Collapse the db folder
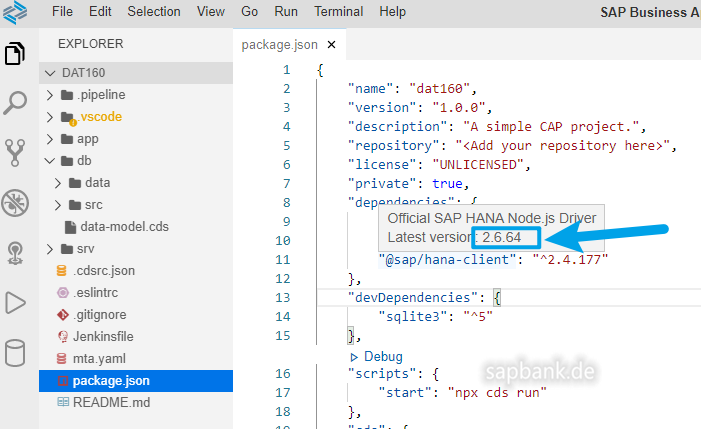This screenshot has height=429, width=701. click(x=50, y=161)
